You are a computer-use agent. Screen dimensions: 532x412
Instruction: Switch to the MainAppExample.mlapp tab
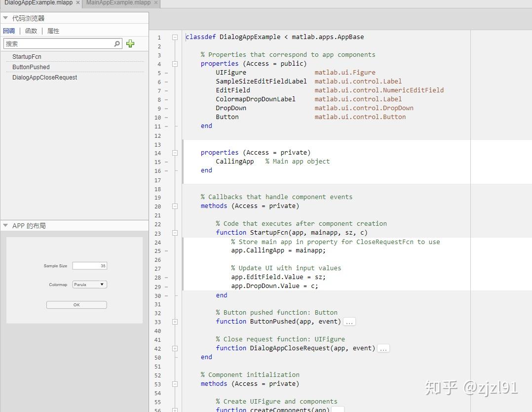[x=118, y=3]
